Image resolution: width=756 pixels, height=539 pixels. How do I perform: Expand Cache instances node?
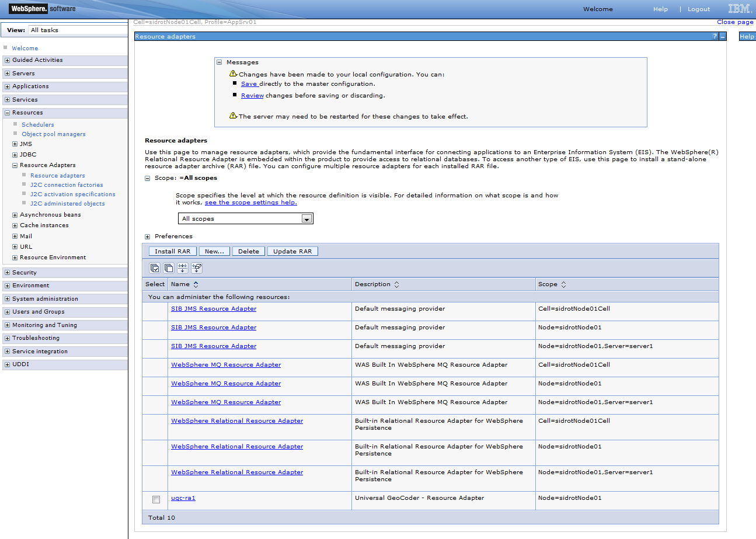pos(15,225)
